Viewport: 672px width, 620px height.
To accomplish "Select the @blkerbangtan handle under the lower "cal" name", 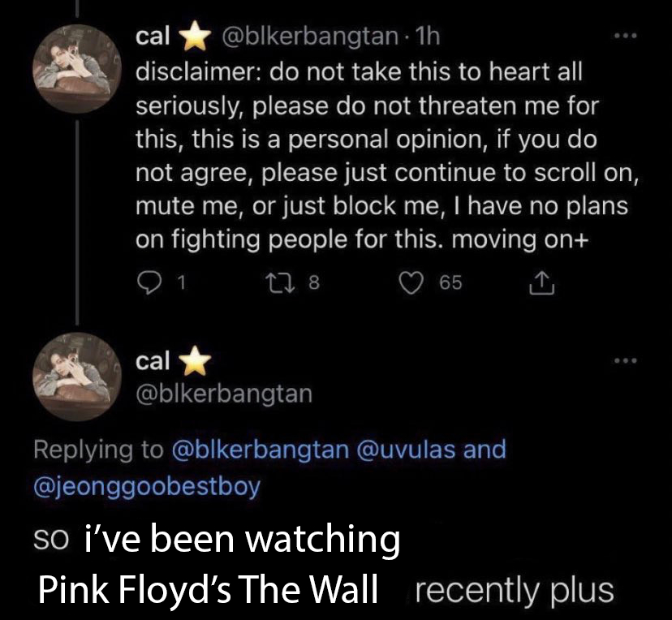I will (223, 394).
